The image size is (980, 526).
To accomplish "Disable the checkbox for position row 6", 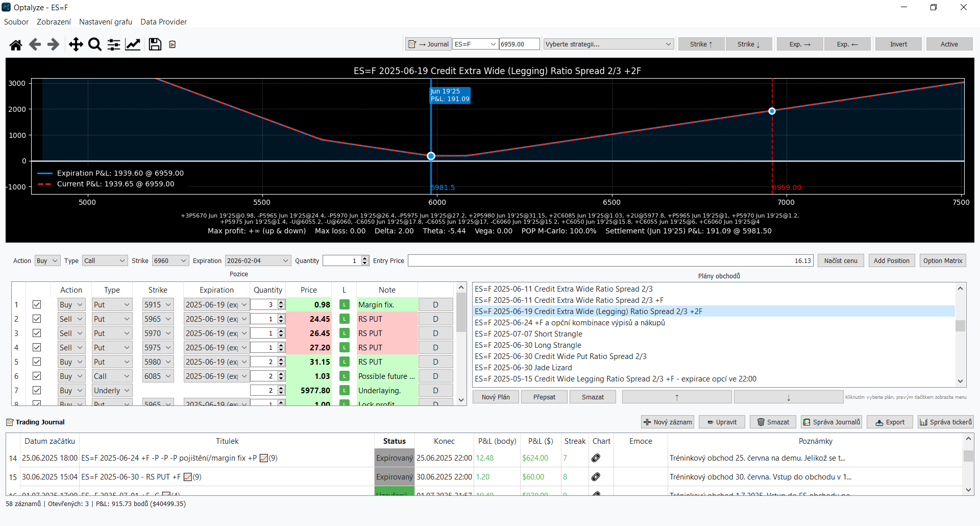I will pos(37,376).
